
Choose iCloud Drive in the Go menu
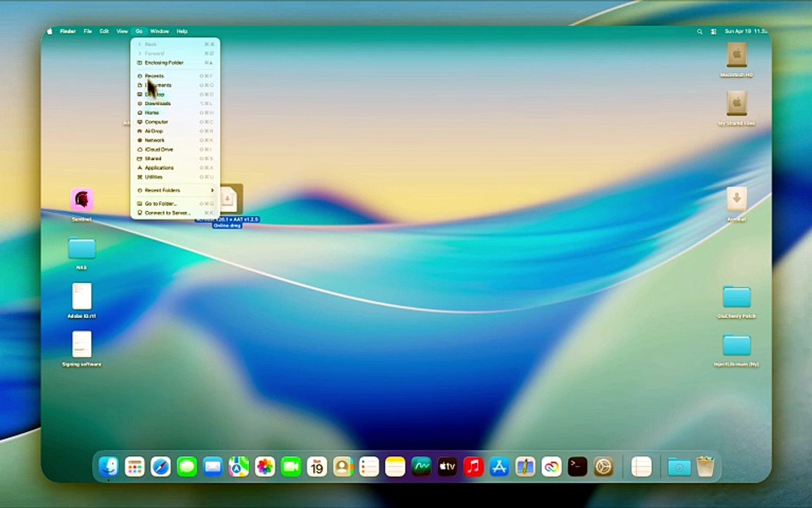tap(175, 150)
